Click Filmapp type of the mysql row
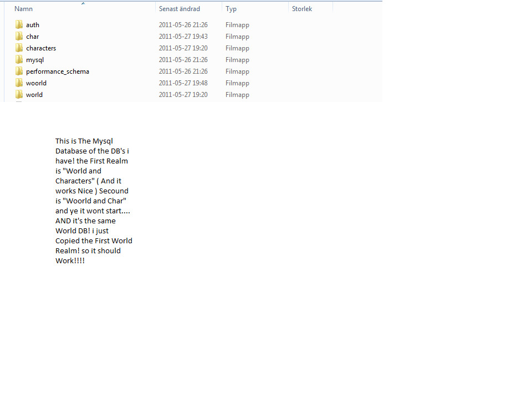 [x=238, y=60]
